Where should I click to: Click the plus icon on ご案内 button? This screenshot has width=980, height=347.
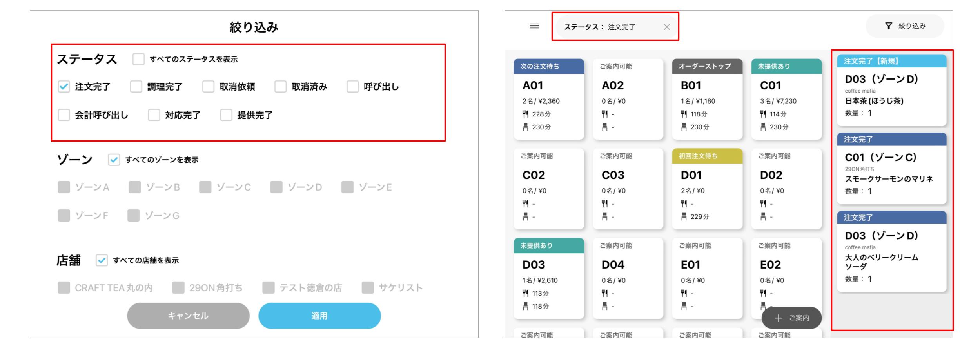(x=779, y=318)
